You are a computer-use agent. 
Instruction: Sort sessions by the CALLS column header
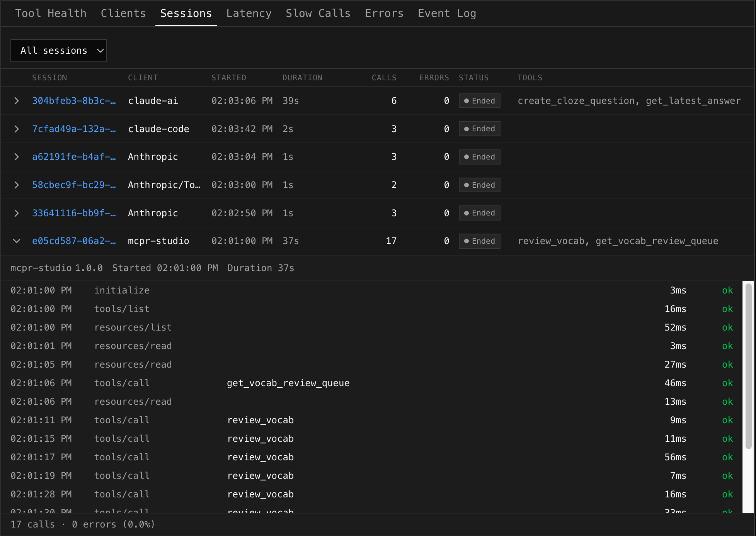tap(384, 78)
